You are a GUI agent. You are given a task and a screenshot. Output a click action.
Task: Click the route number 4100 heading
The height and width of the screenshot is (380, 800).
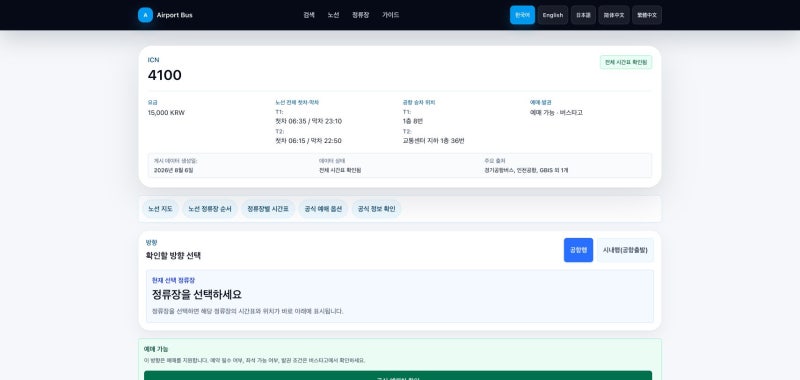[x=165, y=75]
